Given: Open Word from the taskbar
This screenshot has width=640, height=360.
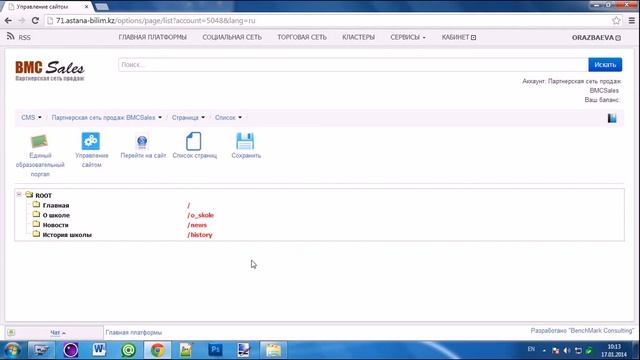Looking at the screenshot, I should tap(99, 350).
